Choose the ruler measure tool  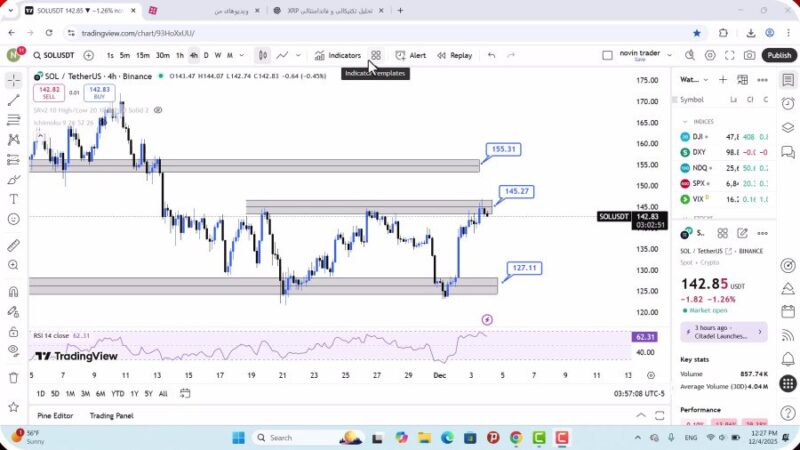tap(13, 245)
